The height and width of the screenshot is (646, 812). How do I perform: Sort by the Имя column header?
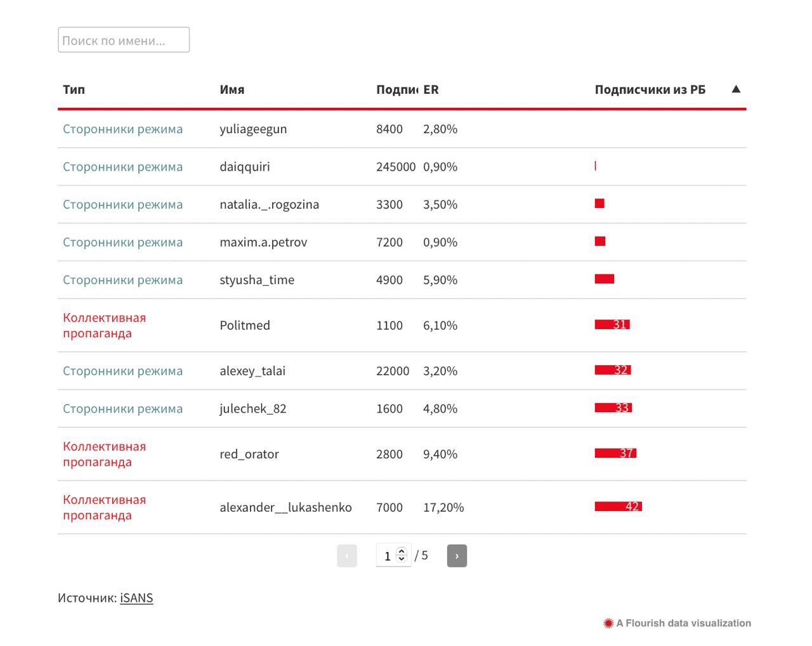point(232,89)
